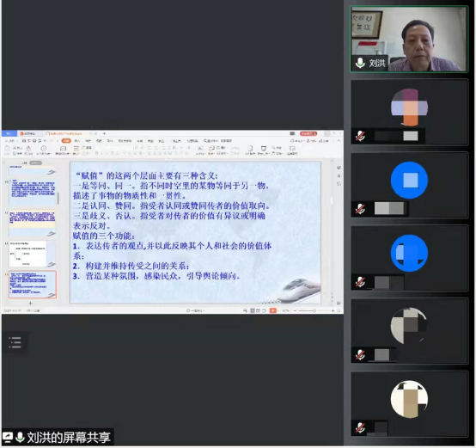Toggle muted mic of second participant tile
Image resolution: width=476 pixels, height=448 pixels.
tap(360, 136)
